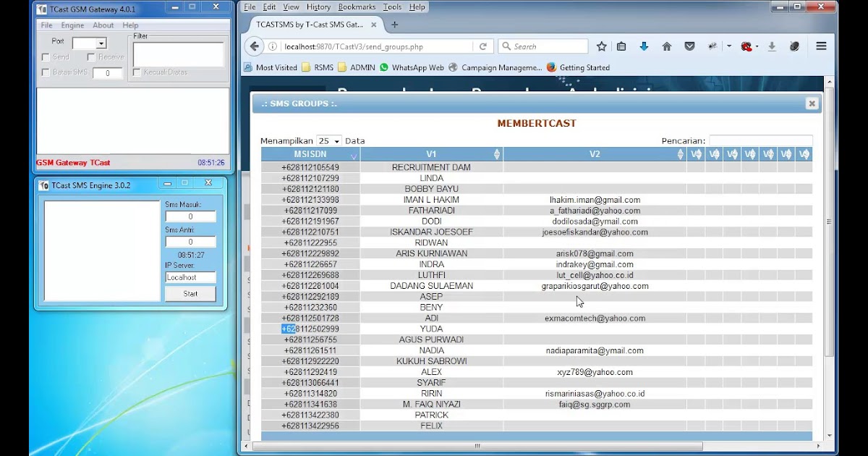This screenshot has height=456, width=868.
Task: Open the Campaign Management bookmark
Action: pyautogui.click(x=495, y=67)
